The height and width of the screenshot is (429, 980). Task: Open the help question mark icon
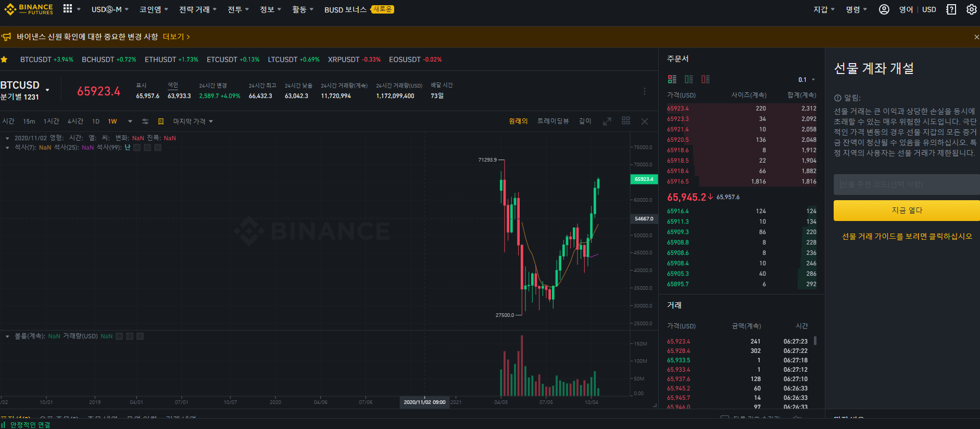point(951,9)
